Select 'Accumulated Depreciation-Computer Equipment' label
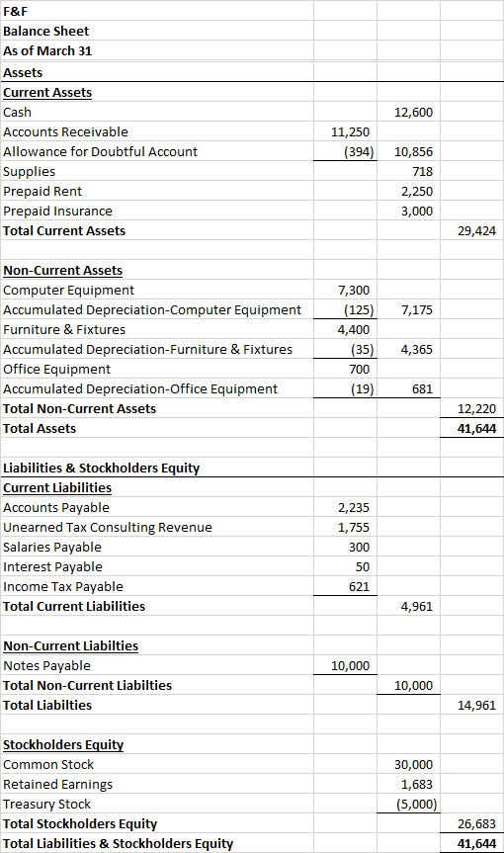 151,310
